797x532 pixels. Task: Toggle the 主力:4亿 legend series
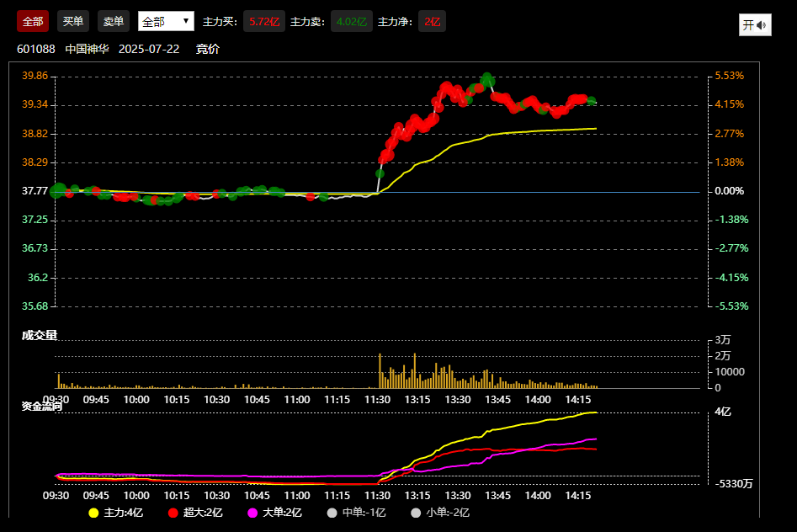pos(116,513)
